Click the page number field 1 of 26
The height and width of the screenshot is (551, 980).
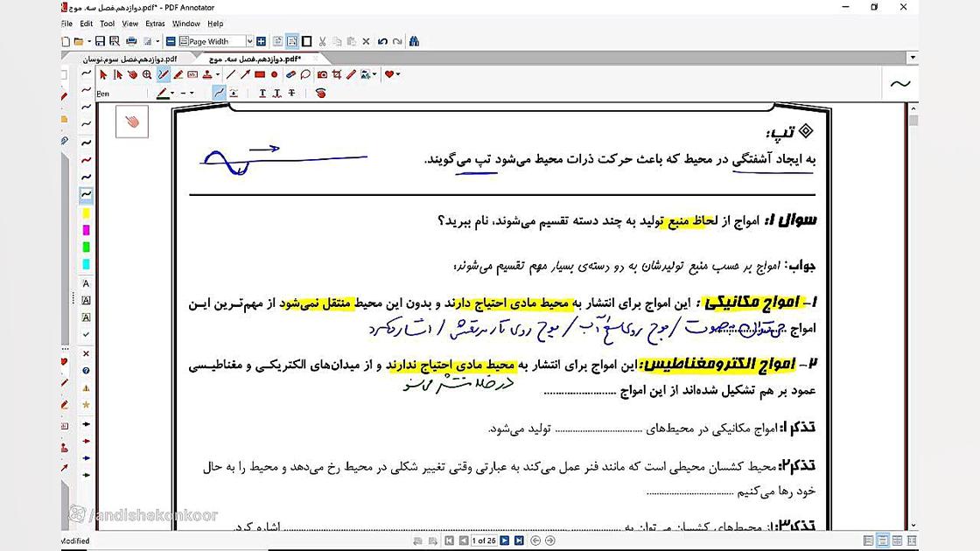484,541
